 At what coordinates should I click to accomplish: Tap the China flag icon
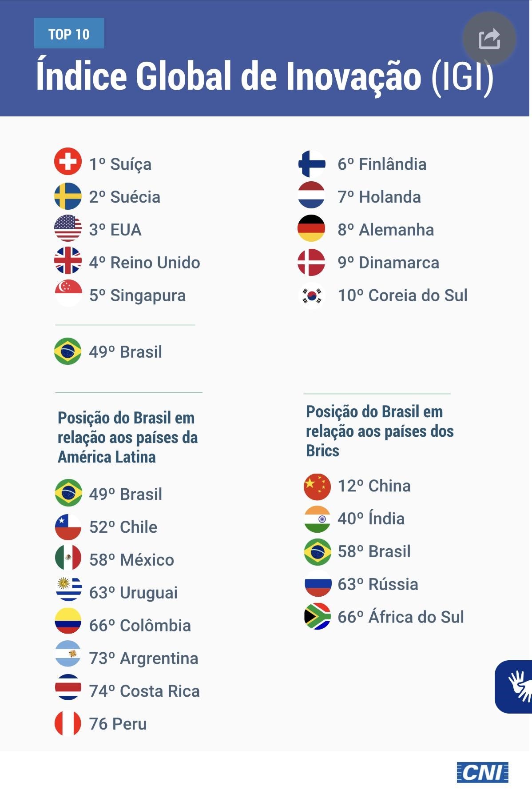(x=318, y=487)
